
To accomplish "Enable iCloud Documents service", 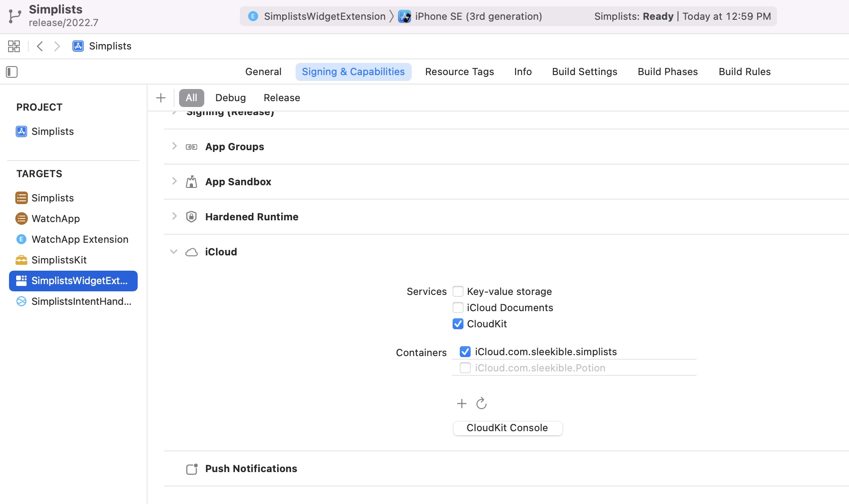I will coord(458,308).
